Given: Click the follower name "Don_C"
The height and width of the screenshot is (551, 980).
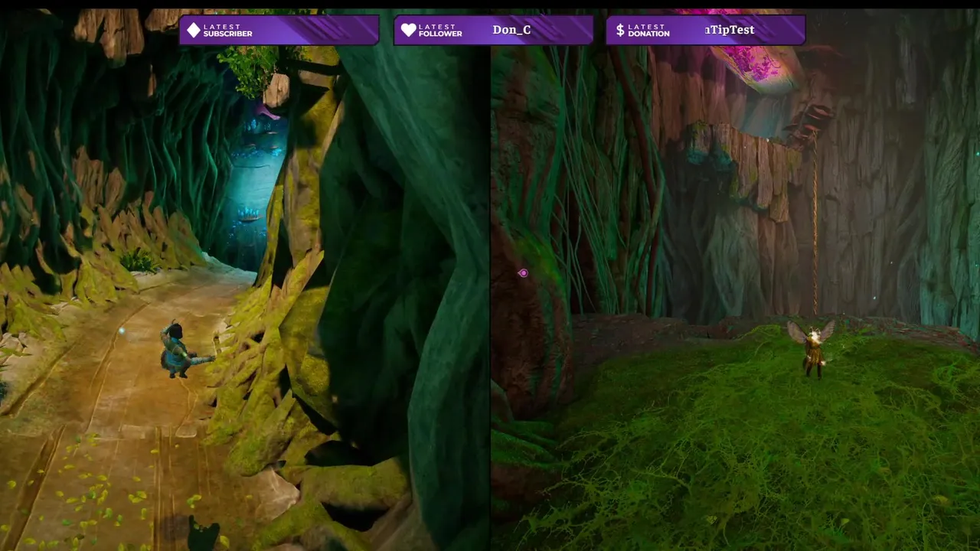Looking at the screenshot, I should coord(511,30).
